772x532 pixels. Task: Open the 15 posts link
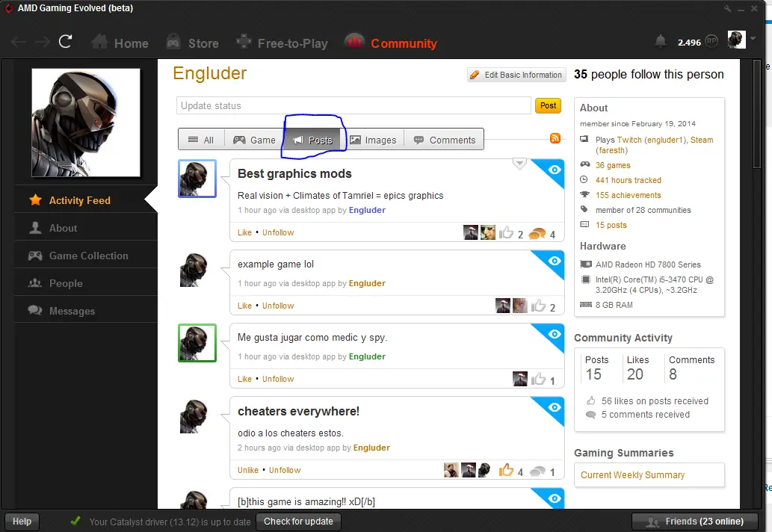611,225
